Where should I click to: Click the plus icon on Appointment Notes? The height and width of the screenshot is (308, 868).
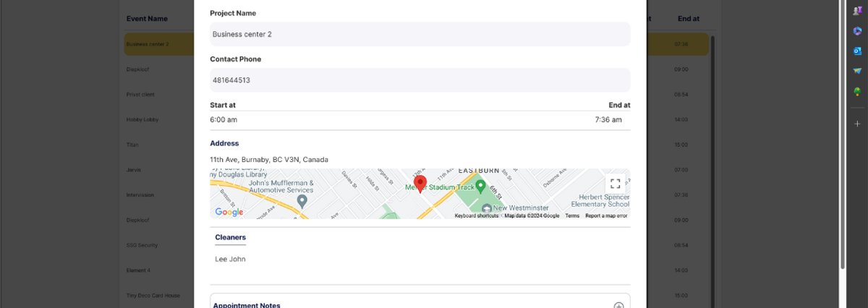point(618,305)
